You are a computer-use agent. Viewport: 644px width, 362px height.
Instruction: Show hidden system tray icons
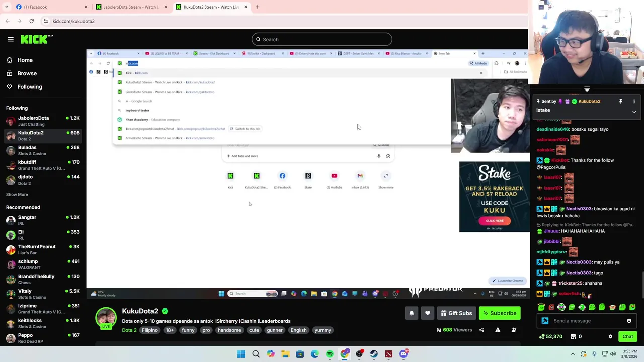point(573,354)
